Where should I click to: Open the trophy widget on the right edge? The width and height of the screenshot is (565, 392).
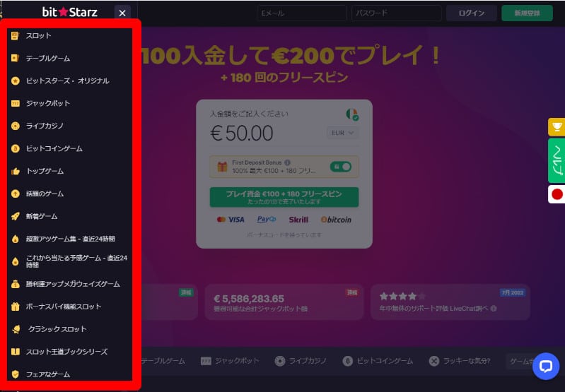557,126
